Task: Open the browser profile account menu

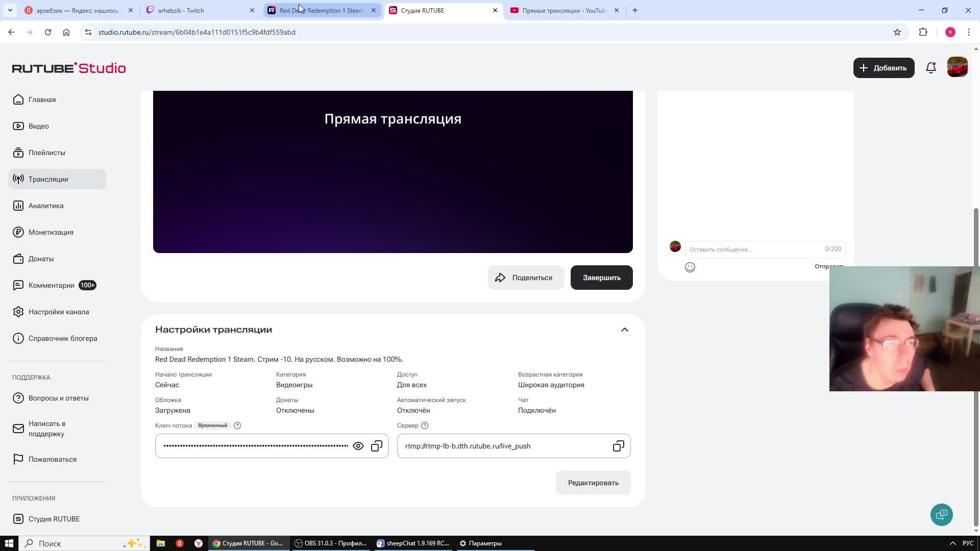Action: (x=950, y=32)
